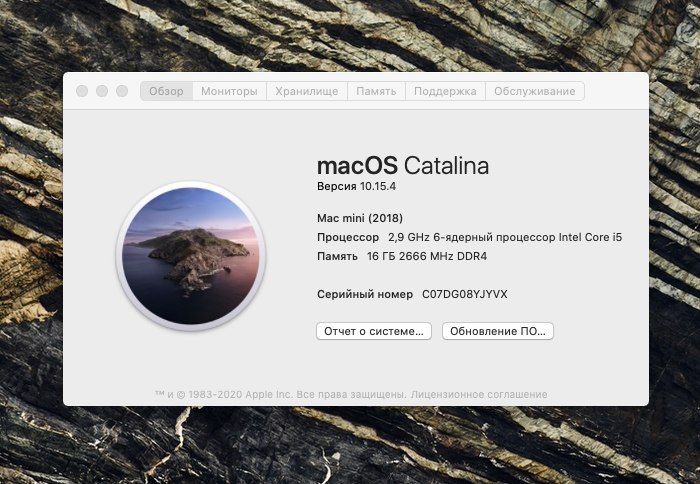The image size is (700, 484).
Task: Click the Mac mini (2018) model name
Action: (x=360, y=218)
